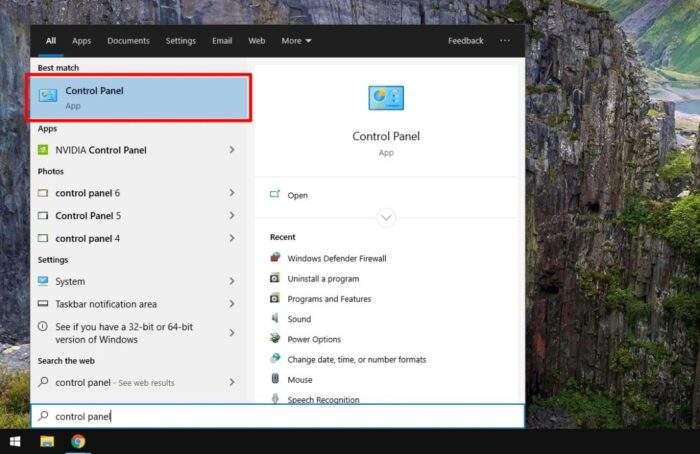The width and height of the screenshot is (700, 454).
Task: Click Windows Defender Firewall icon
Action: pyautogui.click(x=275, y=258)
